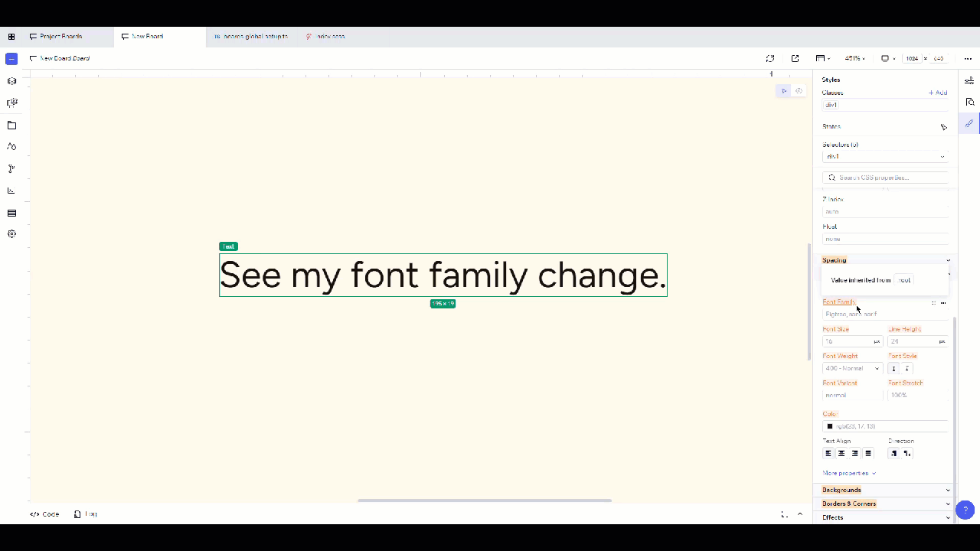This screenshot has width=980, height=551.
Task: Open the layout view dropdown in toolbar
Action: point(822,58)
